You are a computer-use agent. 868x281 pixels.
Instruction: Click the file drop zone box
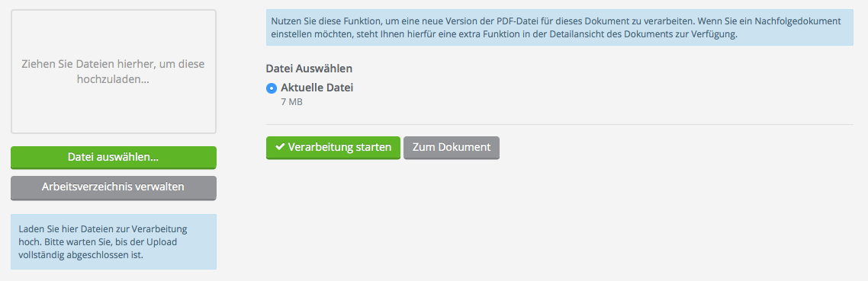click(x=114, y=72)
